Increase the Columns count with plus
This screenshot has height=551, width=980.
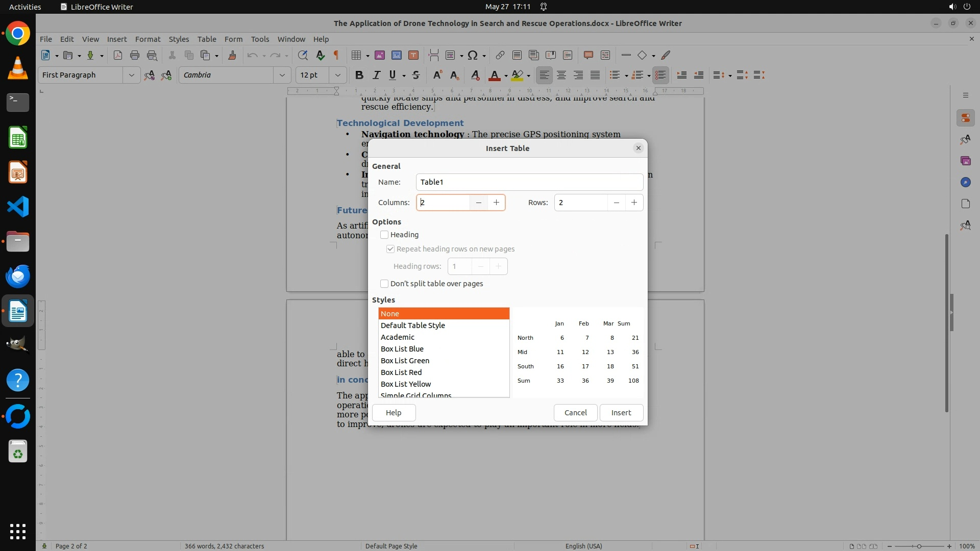[x=496, y=203]
